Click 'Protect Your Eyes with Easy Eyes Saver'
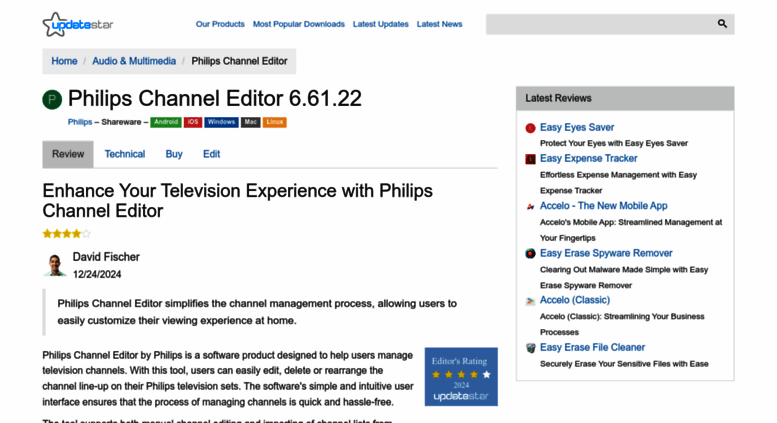 [614, 143]
